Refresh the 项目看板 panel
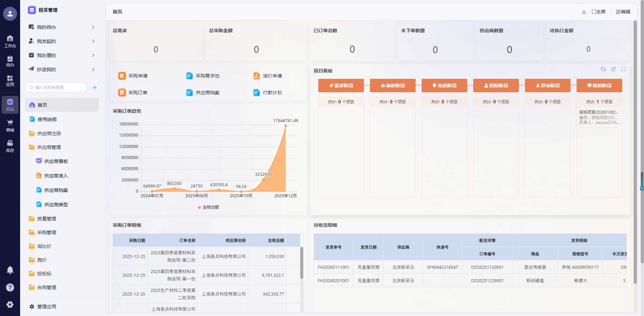 tap(603, 69)
